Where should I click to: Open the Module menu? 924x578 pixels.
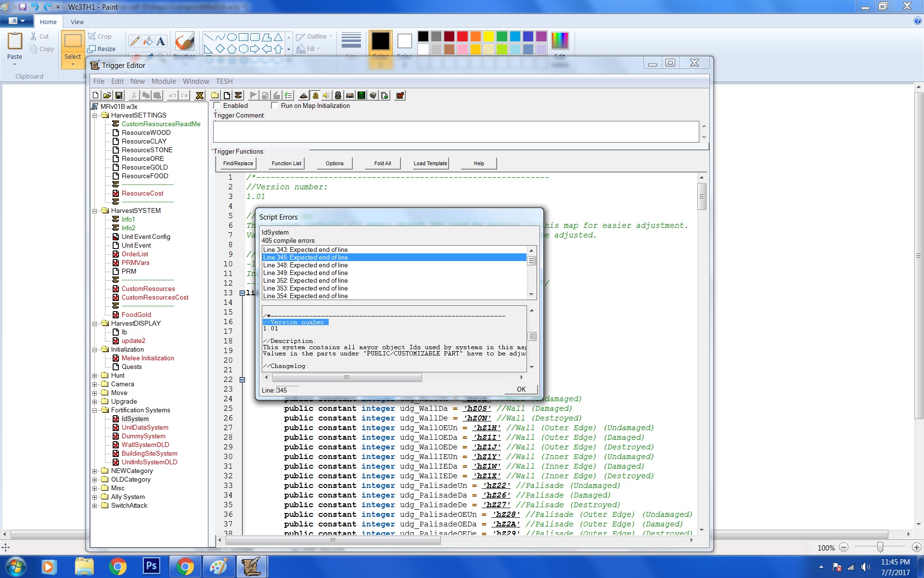click(164, 81)
